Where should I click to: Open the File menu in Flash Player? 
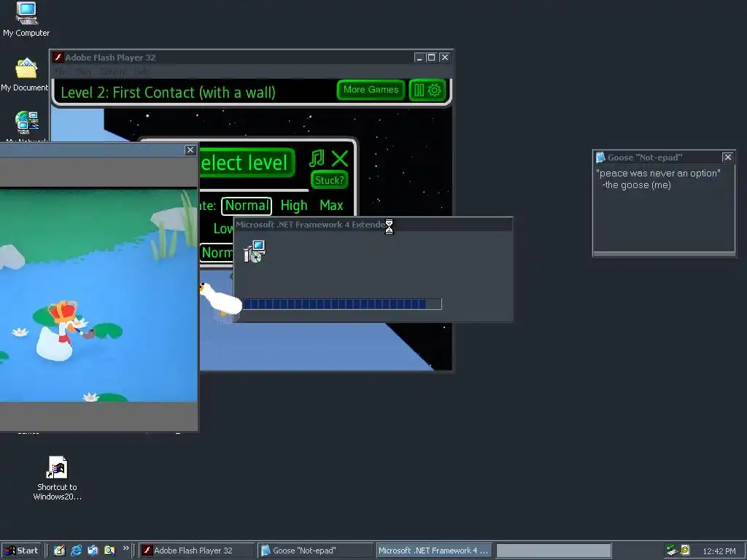point(61,71)
